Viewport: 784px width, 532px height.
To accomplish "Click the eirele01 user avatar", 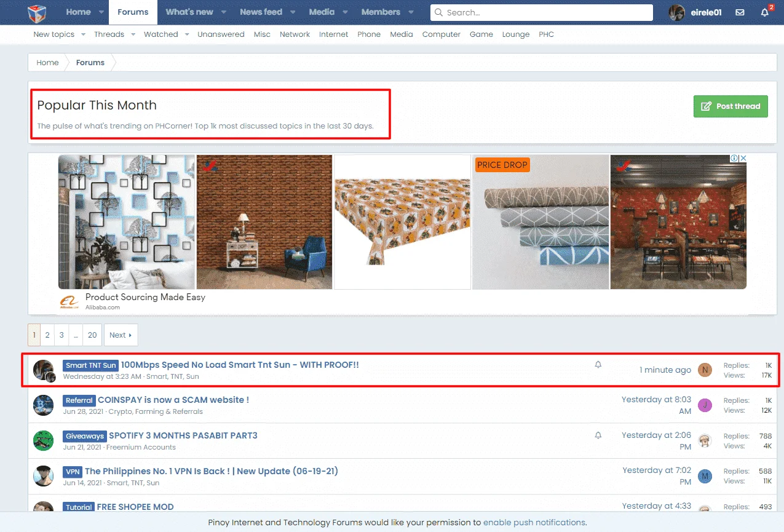I will click(677, 12).
